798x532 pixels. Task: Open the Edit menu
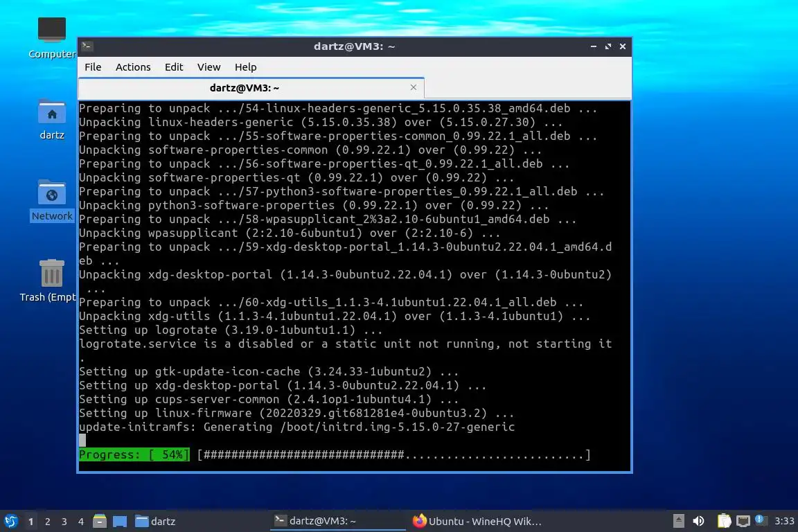tap(174, 67)
